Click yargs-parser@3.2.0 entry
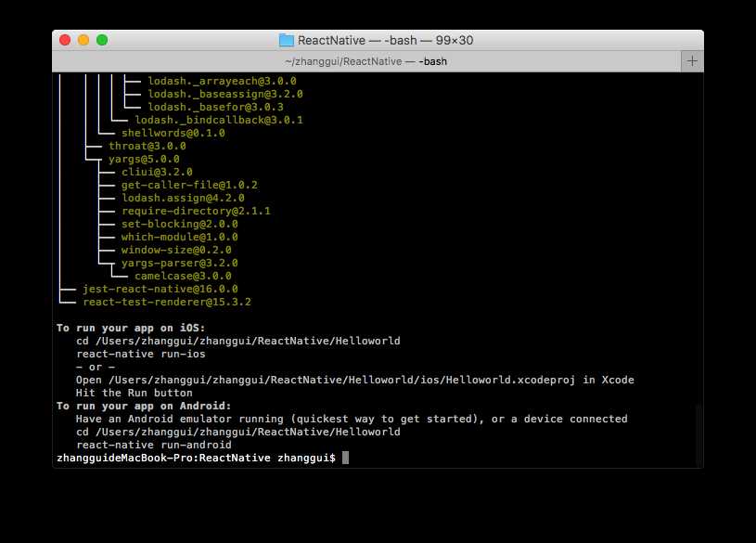This screenshot has width=756, height=543. [179, 264]
